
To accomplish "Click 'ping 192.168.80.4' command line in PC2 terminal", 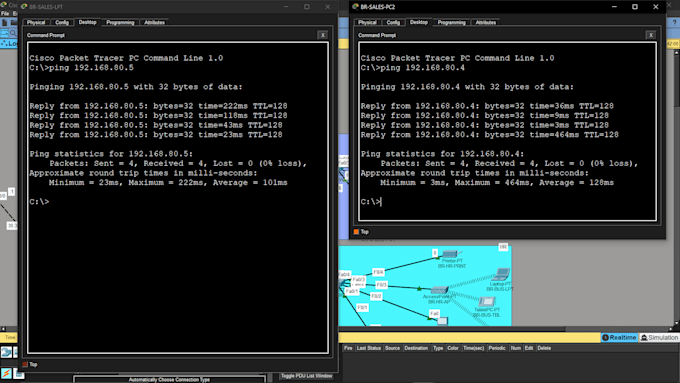I will pyautogui.click(x=412, y=68).
